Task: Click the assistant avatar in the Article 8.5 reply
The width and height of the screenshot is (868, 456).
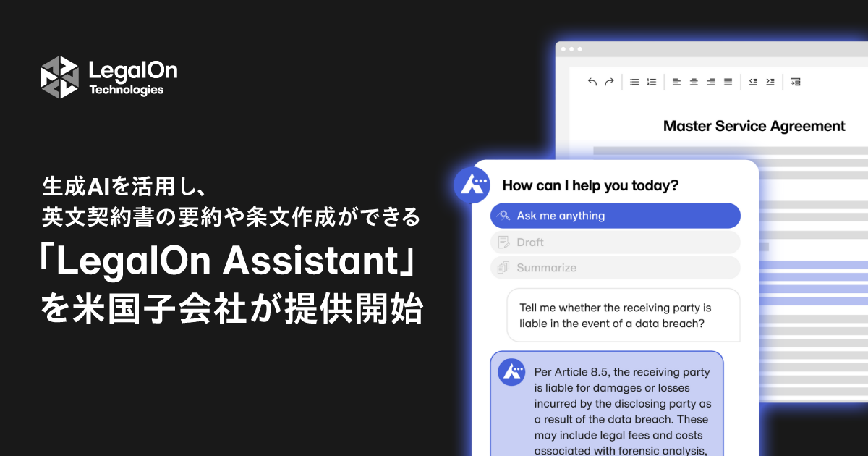Action: 511,372
